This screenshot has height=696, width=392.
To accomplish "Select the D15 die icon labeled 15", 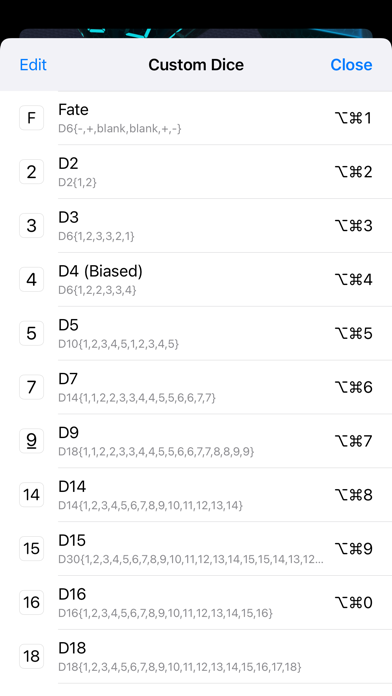I will point(32,549).
